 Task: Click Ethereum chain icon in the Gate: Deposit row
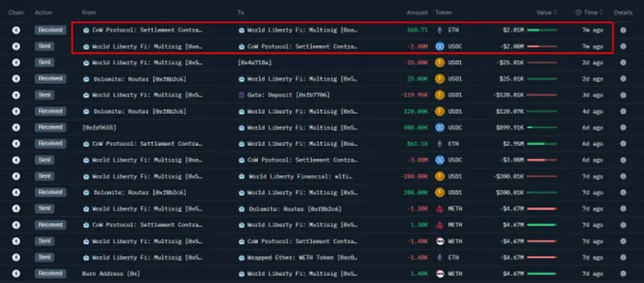click(x=16, y=95)
